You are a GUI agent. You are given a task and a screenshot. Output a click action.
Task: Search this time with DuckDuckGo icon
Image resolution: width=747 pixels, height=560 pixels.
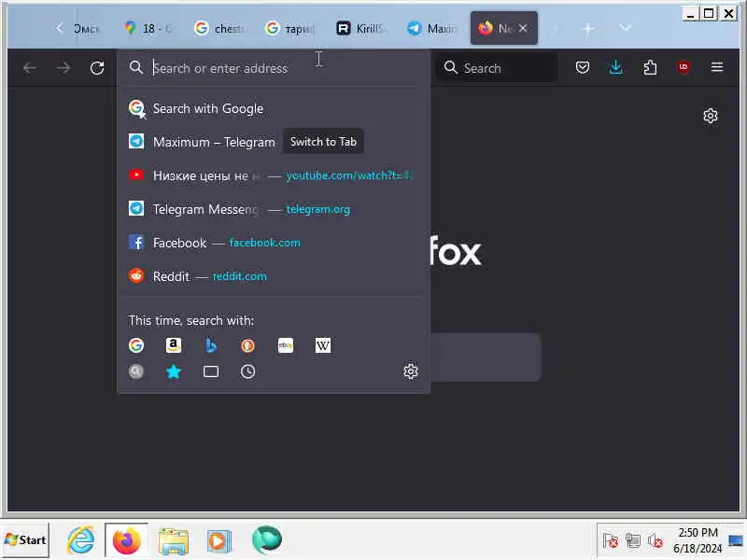[247, 345]
